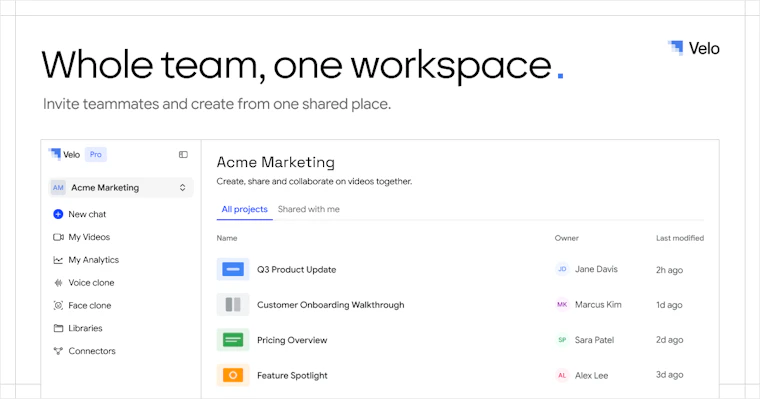Sort by the Last modified column header
The width and height of the screenshot is (760, 399).
(x=680, y=238)
